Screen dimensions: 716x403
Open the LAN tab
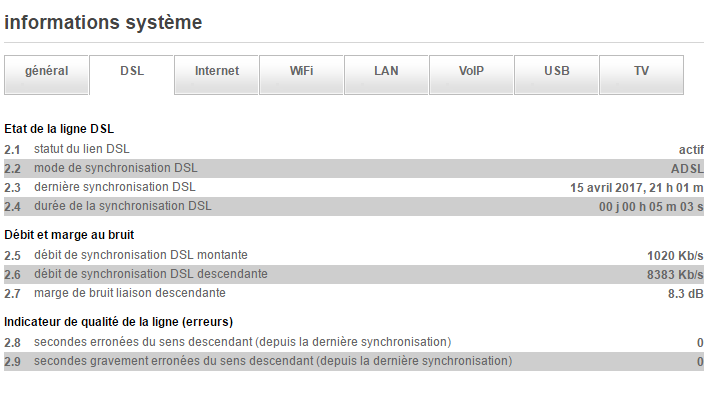click(386, 72)
